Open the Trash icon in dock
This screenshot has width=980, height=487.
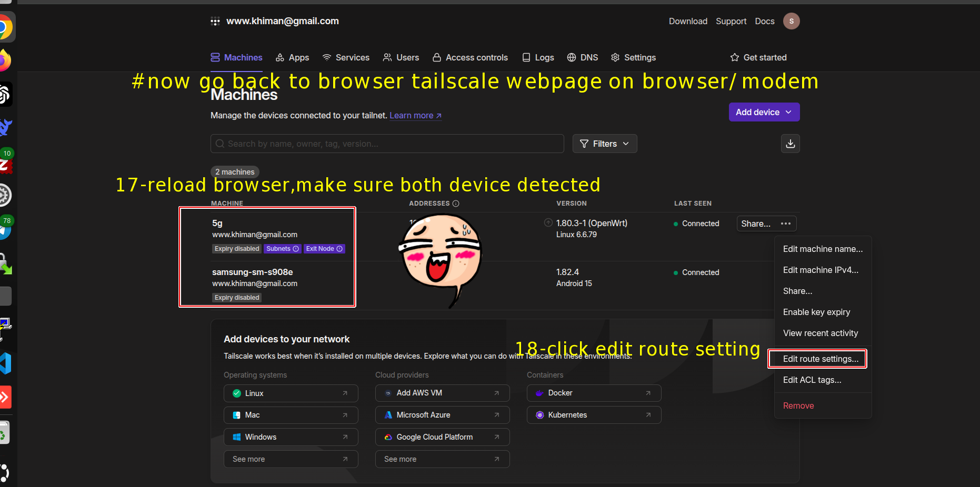(4, 433)
